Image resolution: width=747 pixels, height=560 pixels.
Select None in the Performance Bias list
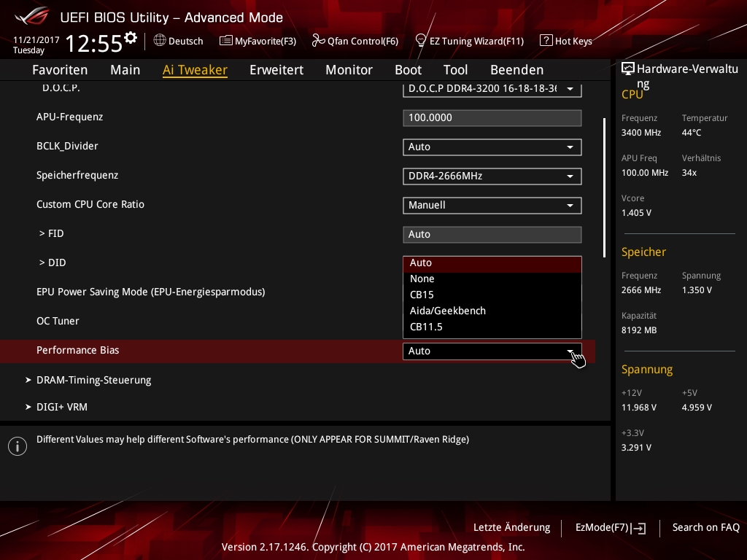pos(492,279)
